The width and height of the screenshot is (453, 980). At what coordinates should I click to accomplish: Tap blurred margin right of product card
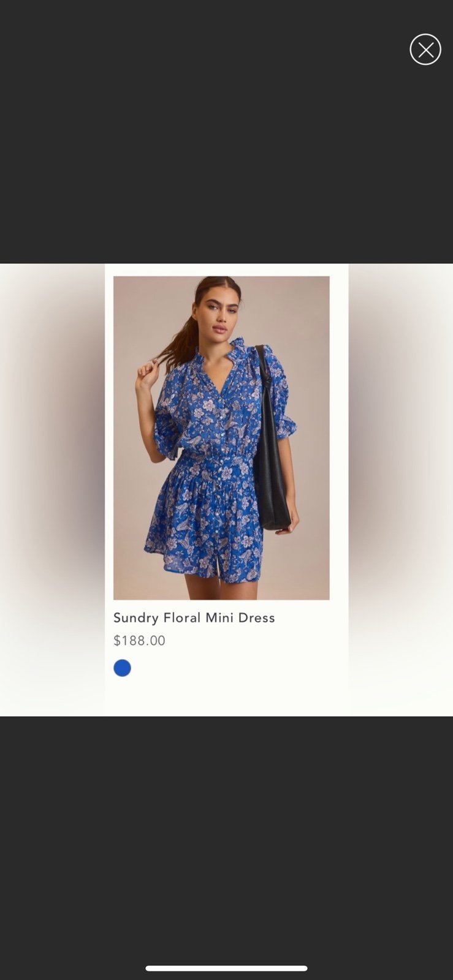tap(401, 489)
